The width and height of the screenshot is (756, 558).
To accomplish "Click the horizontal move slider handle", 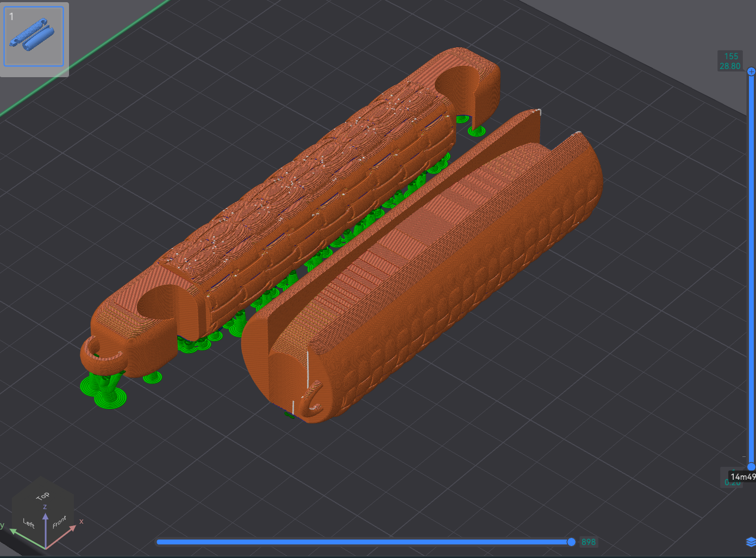I will 571,542.
